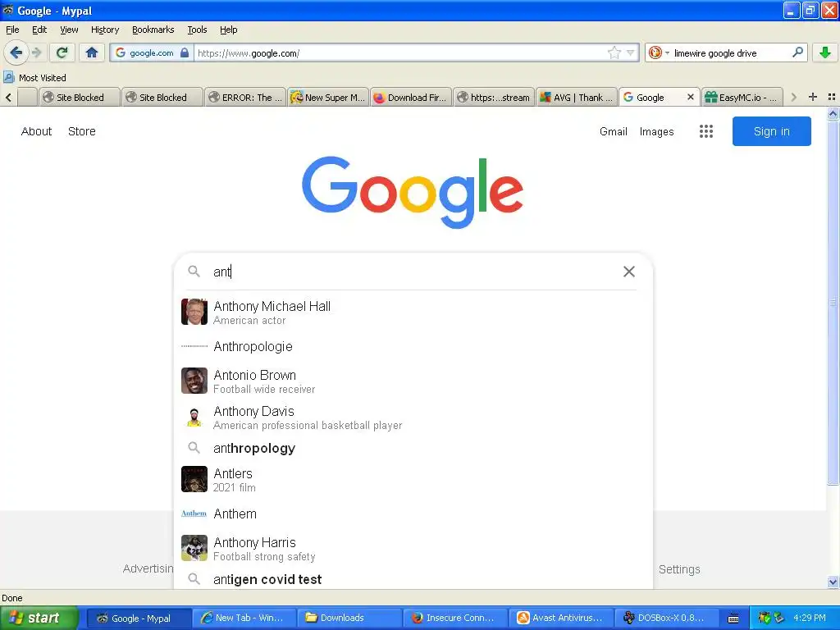Click the on-screen keyboard taskbar icon
The image size is (840, 630).
click(733, 619)
